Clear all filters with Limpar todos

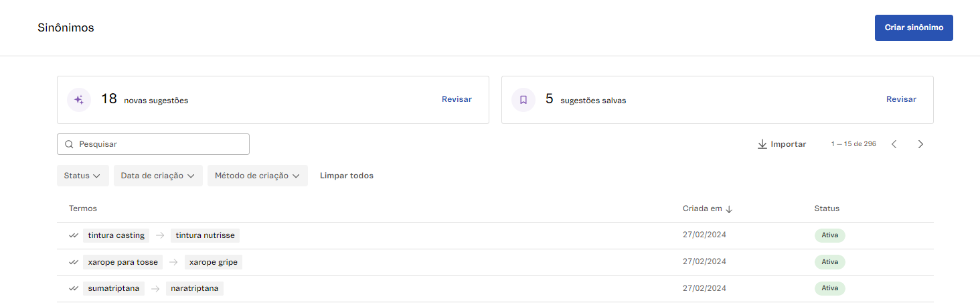pos(347,176)
